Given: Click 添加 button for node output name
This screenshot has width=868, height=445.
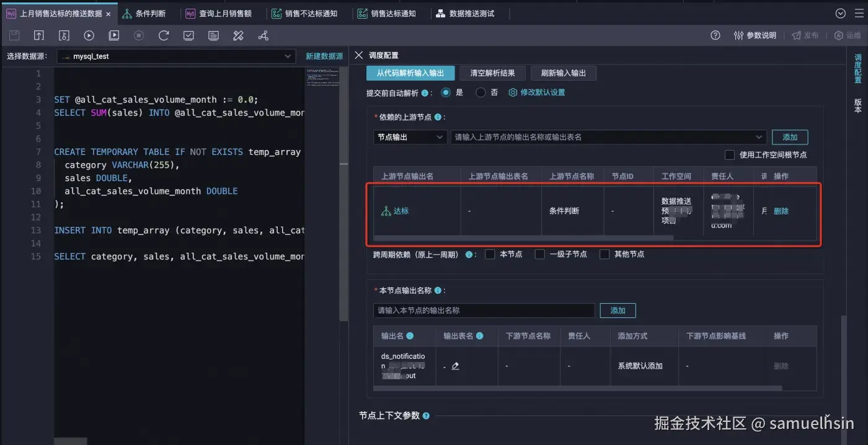Looking at the screenshot, I should [618, 311].
